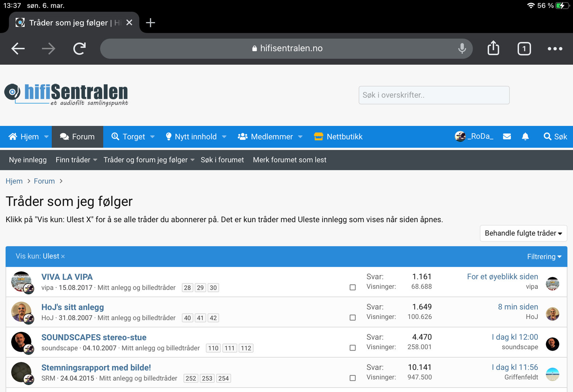Screen dimensions: 573x392
Task: Expand the Torget dropdown arrow
Action: point(152,137)
